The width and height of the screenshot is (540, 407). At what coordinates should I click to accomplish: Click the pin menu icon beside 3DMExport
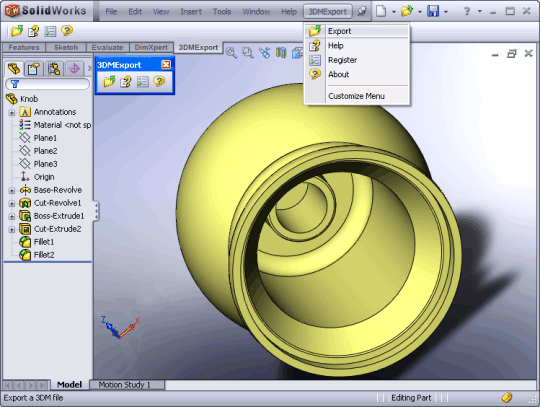point(362,11)
